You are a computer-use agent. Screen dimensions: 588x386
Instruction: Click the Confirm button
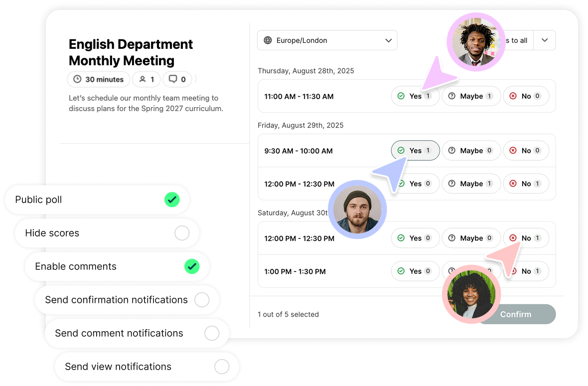pos(516,314)
